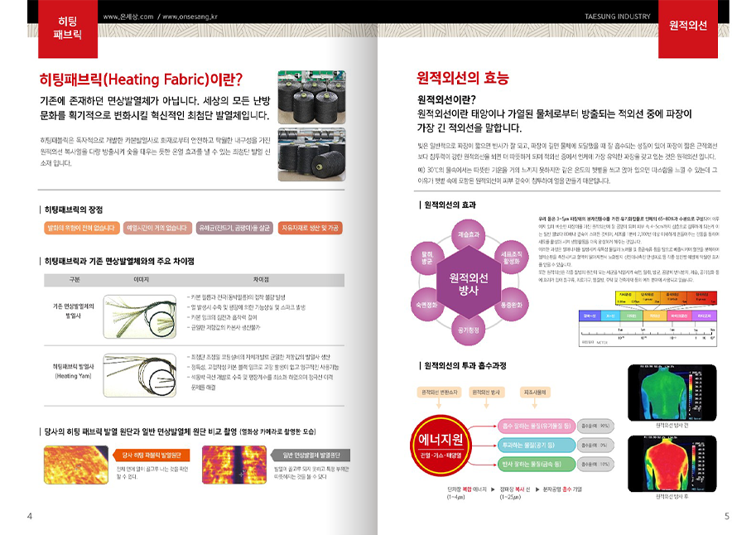Image resolution: width=756 pixels, height=535 pixels.
Task: Select the 숙면정화 circle
Action: tap(428, 306)
